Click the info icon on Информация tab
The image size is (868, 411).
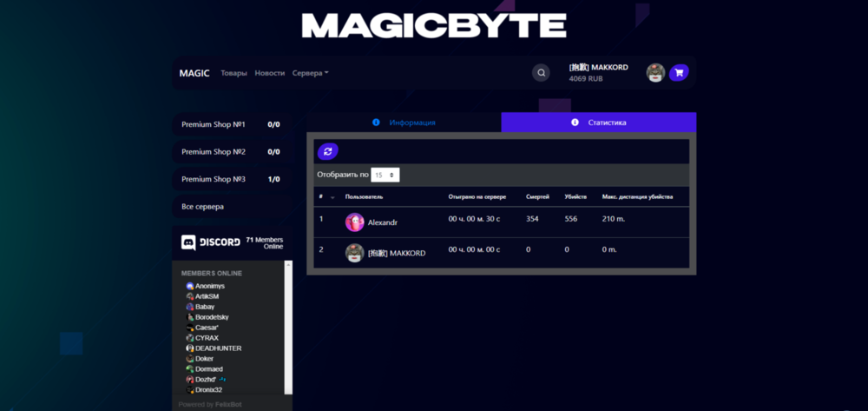point(377,123)
